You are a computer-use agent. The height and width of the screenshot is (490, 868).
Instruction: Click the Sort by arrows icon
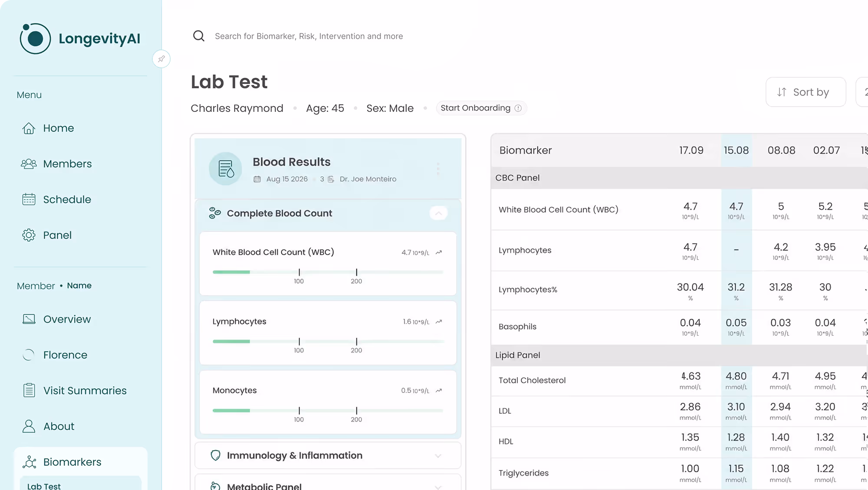[x=782, y=92]
